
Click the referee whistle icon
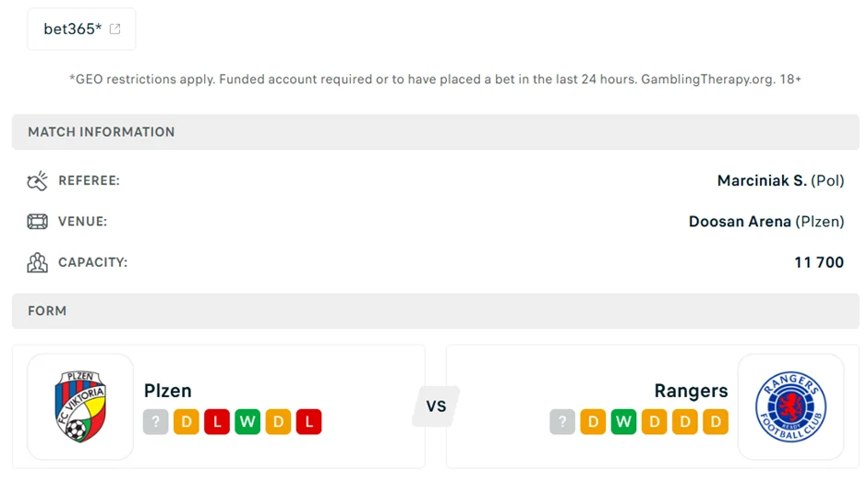click(x=37, y=181)
